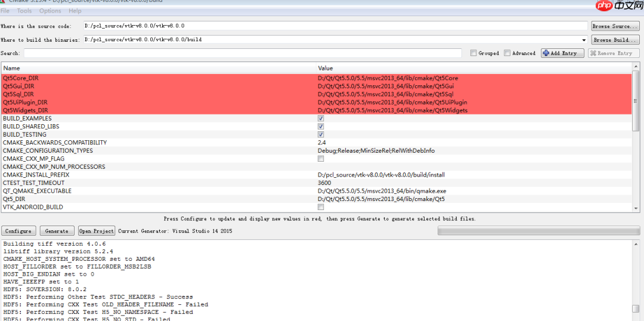Uncheck the BUILD_TESTING checkbox
The height and width of the screenshot is (321, 644).
[x=321, y=134]
